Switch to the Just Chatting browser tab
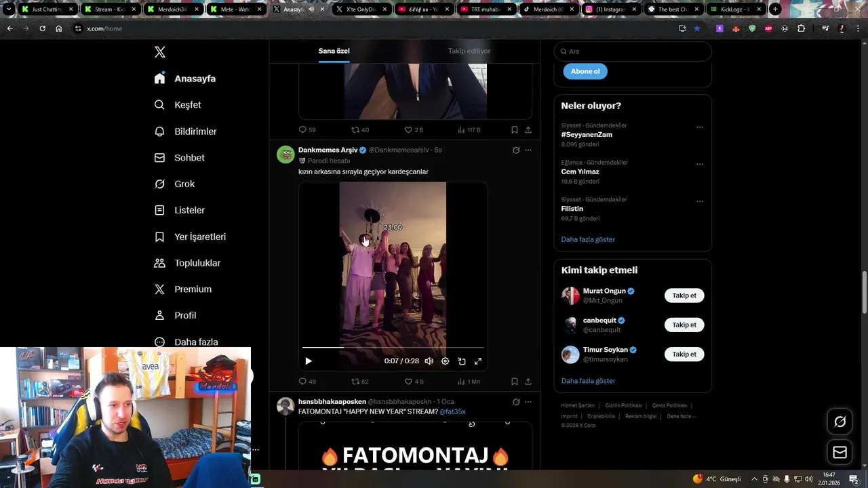Image resolution: width=868 pixels, height=488 pixels. (46, 9)
